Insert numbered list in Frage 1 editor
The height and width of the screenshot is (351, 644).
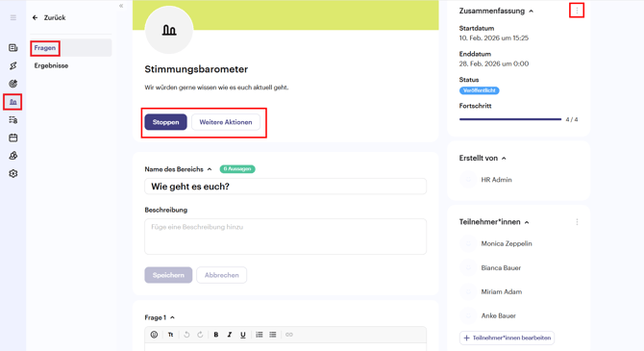click(260, 335)
